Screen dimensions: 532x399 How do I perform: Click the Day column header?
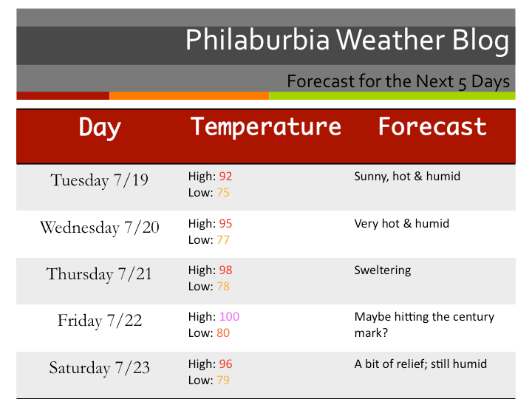100,127
